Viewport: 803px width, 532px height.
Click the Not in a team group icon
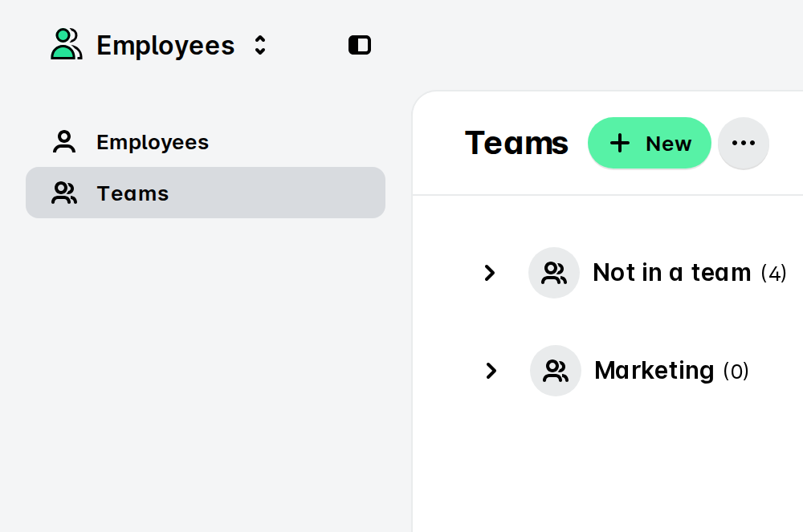point(554,273)
